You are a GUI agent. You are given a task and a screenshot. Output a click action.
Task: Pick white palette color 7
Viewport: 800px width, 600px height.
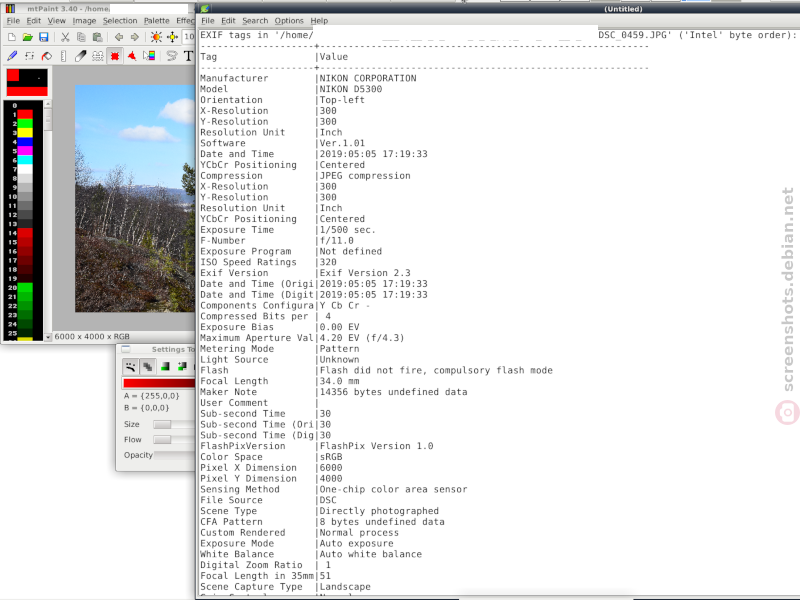[x=25, y=169]
